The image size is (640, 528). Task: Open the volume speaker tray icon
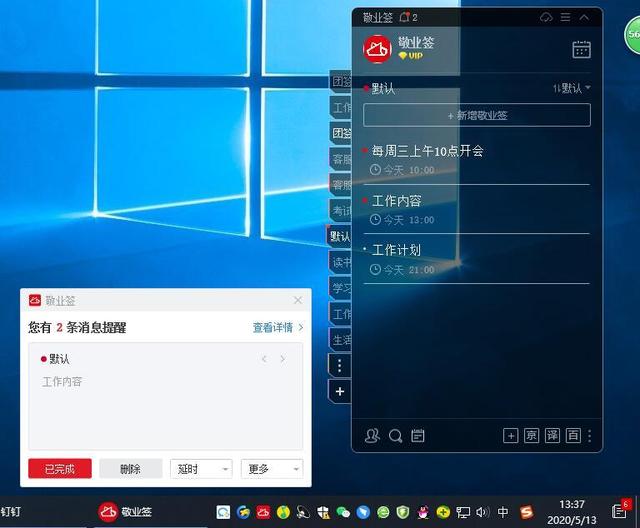[482, 512]
